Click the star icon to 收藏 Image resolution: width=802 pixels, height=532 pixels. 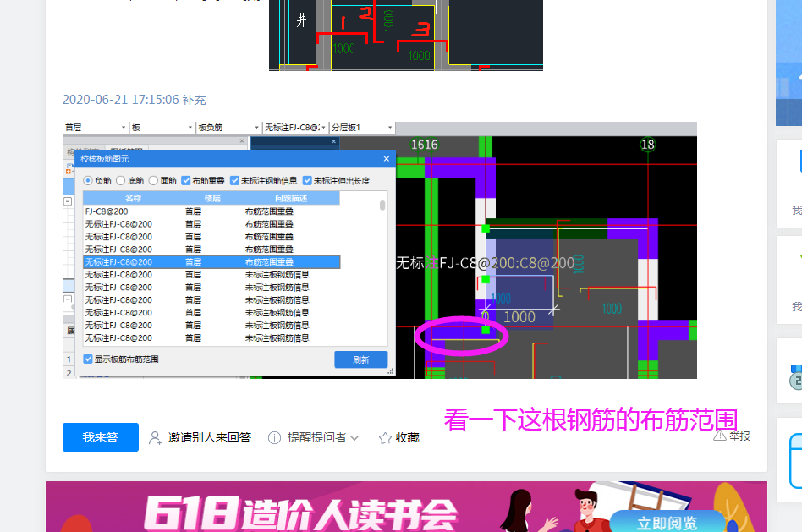click(x=385, y=438)
